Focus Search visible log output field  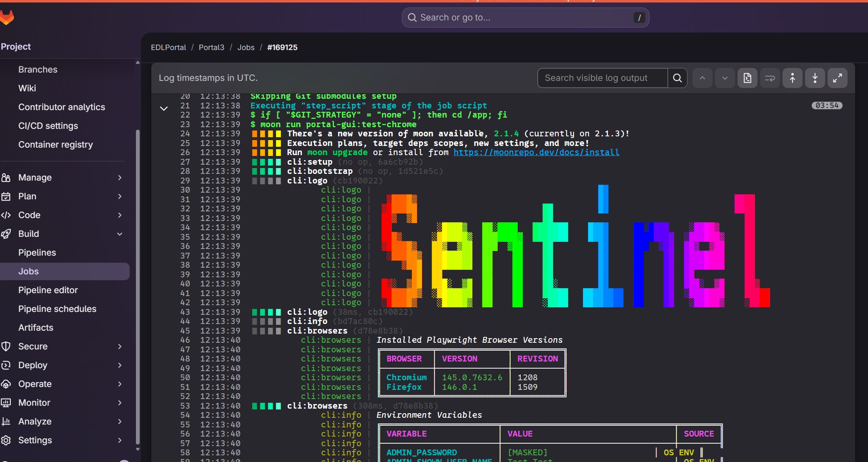click(x=602, y=78)
